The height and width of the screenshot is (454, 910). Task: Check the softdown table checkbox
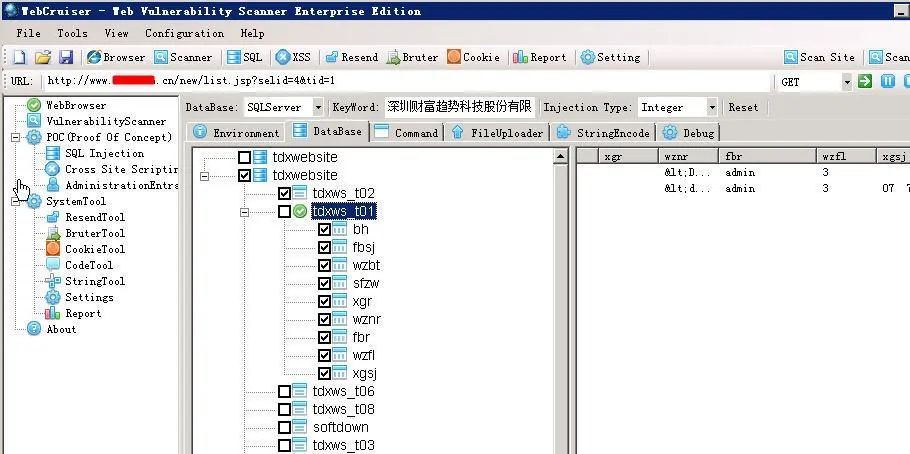pos(284,427)
